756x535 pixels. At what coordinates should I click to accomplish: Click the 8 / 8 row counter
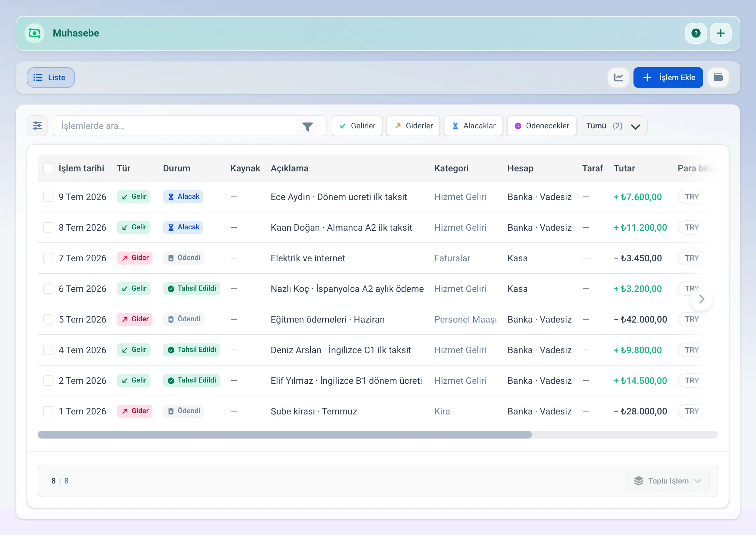60,481
